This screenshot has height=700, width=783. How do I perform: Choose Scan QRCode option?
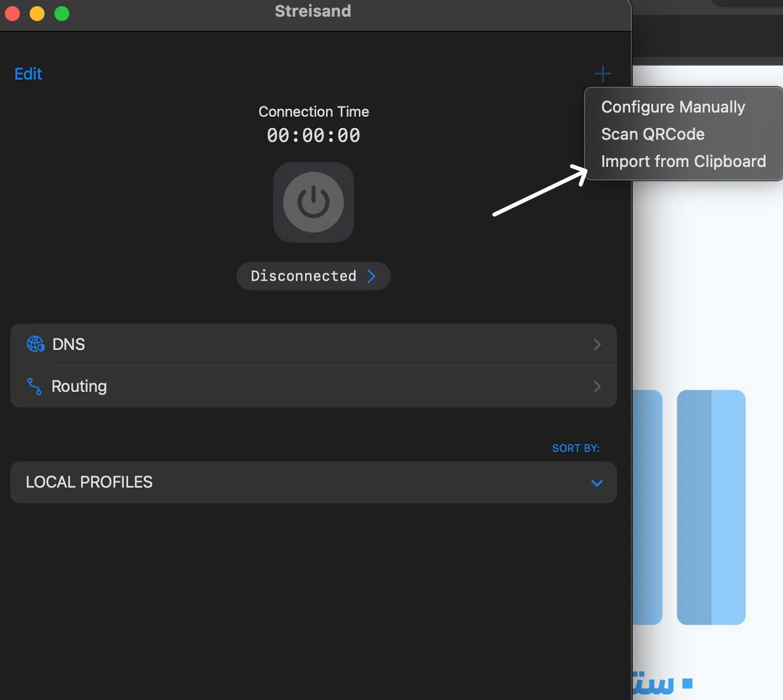pos(652,134)
